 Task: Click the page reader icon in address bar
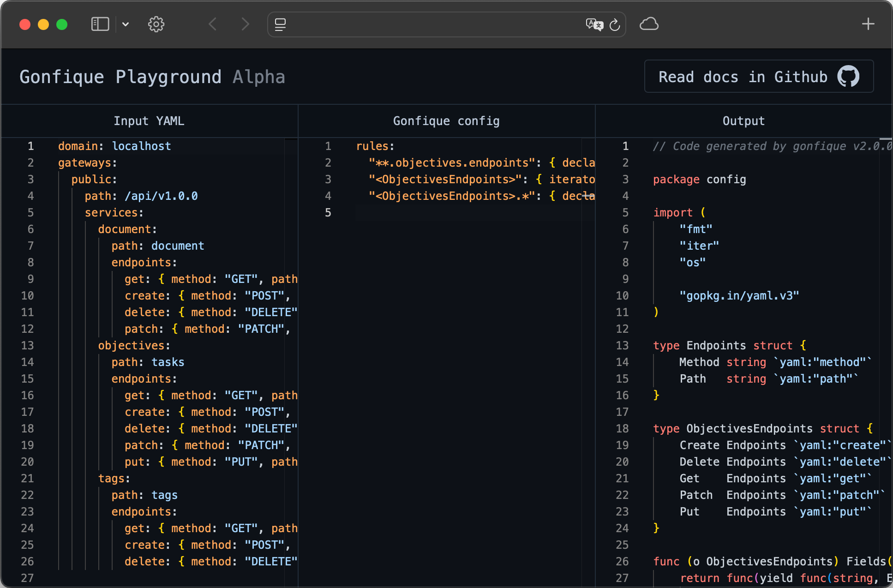(x=280, y=24)
